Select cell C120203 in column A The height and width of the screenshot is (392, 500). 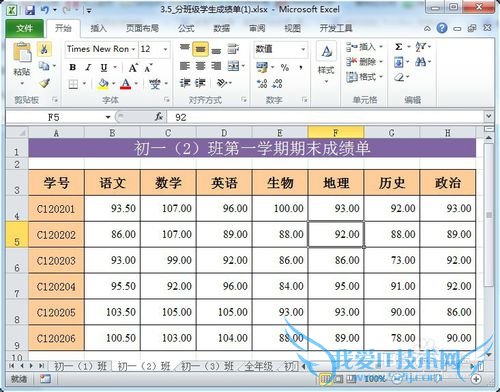pyautogui.click(x=56, y=260)
